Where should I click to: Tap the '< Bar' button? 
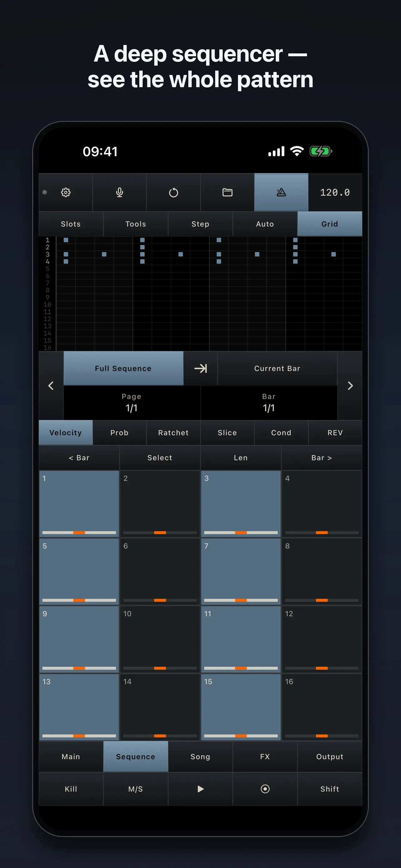pos(79,457)
